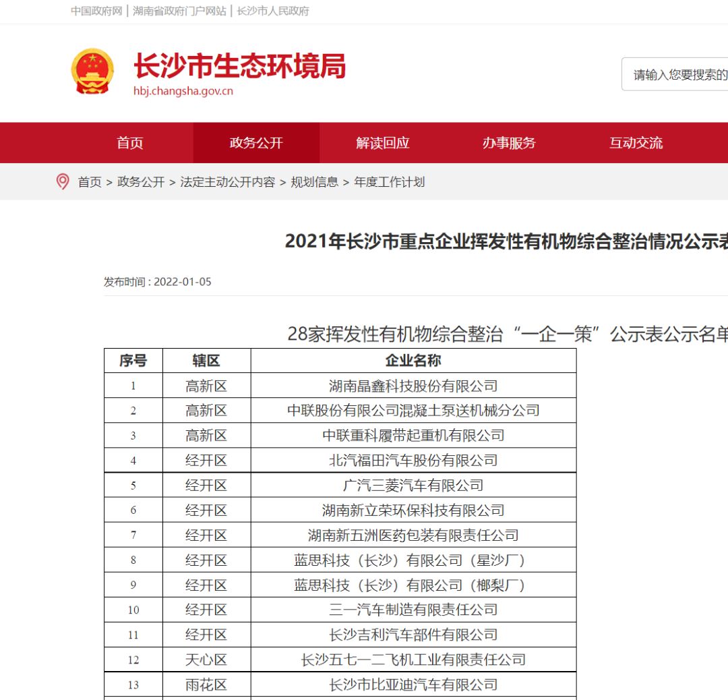This screenshot has height=700, width=728.
Task: Select 长沙市比亚迪汽车有限公司 cell
Action: [414, 684]
